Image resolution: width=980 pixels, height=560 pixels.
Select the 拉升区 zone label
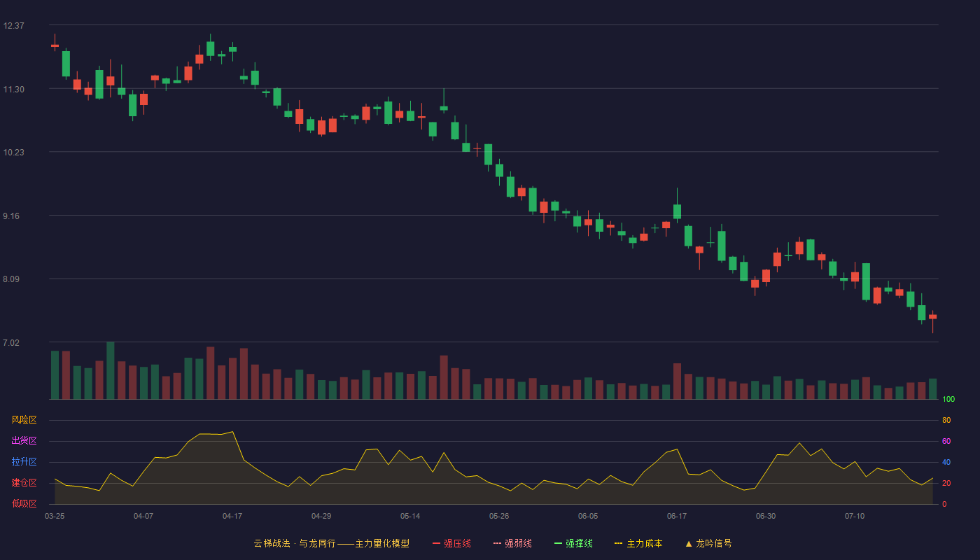pos(24,462)
